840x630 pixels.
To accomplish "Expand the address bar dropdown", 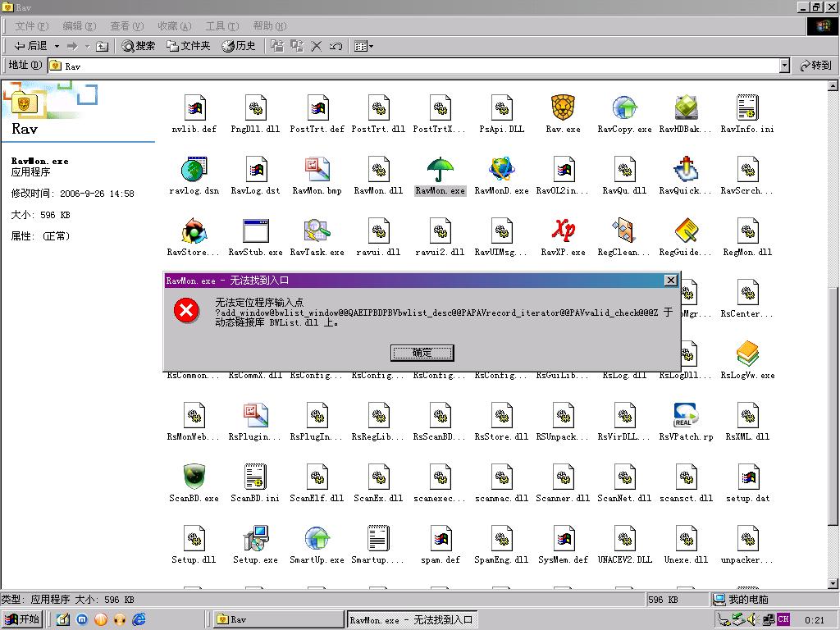I will pyautogui.click(x=785, y=66).
